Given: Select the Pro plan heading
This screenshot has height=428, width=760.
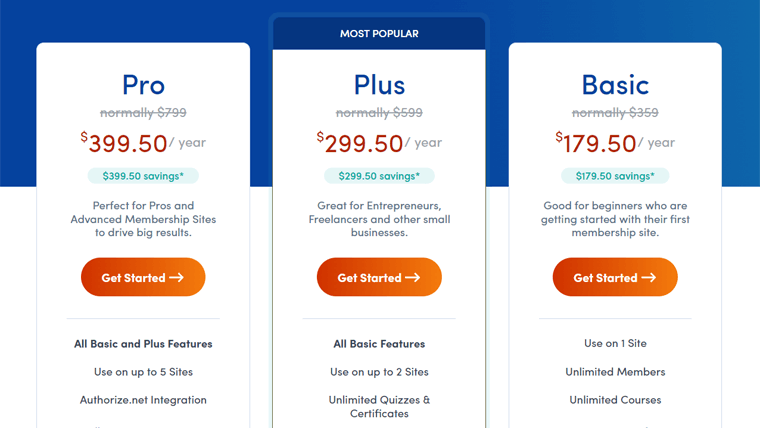Looking at the screenshot, I should point(143,85).
